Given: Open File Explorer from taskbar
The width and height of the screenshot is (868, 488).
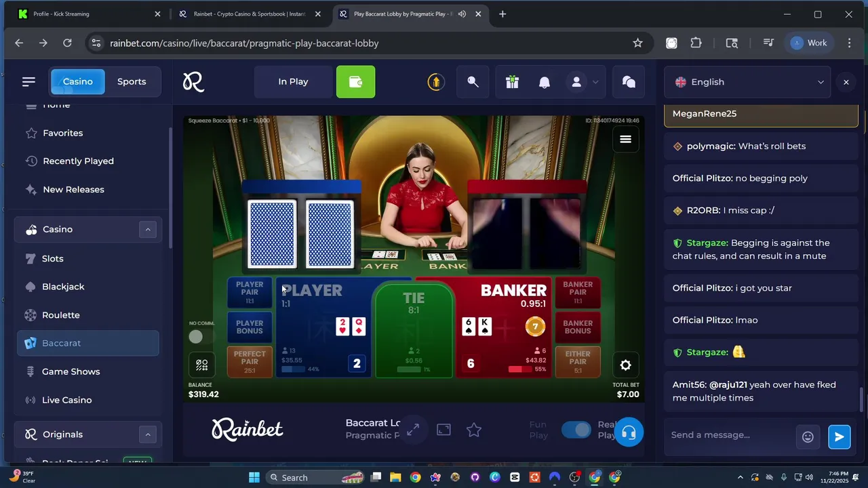Looking at the screenshot, I should (x=395, y=477).
